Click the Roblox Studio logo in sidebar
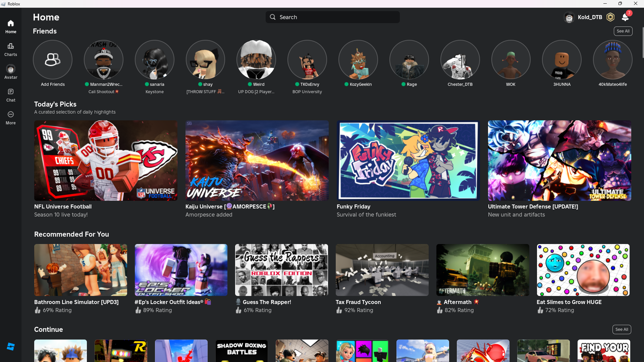Screen dimensions: 644x362 pos(11,347)
